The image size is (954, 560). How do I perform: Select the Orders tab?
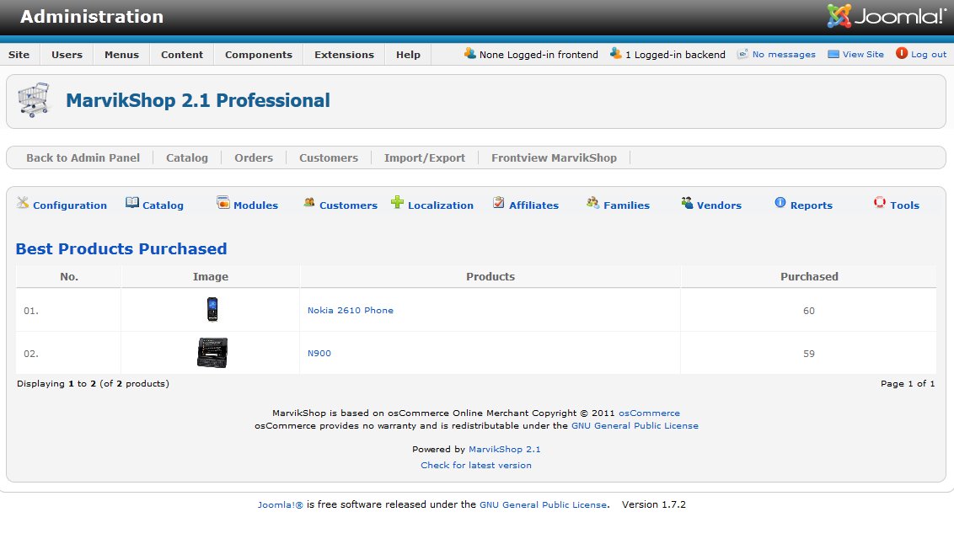pyautogui.click(x=254, y=158)
